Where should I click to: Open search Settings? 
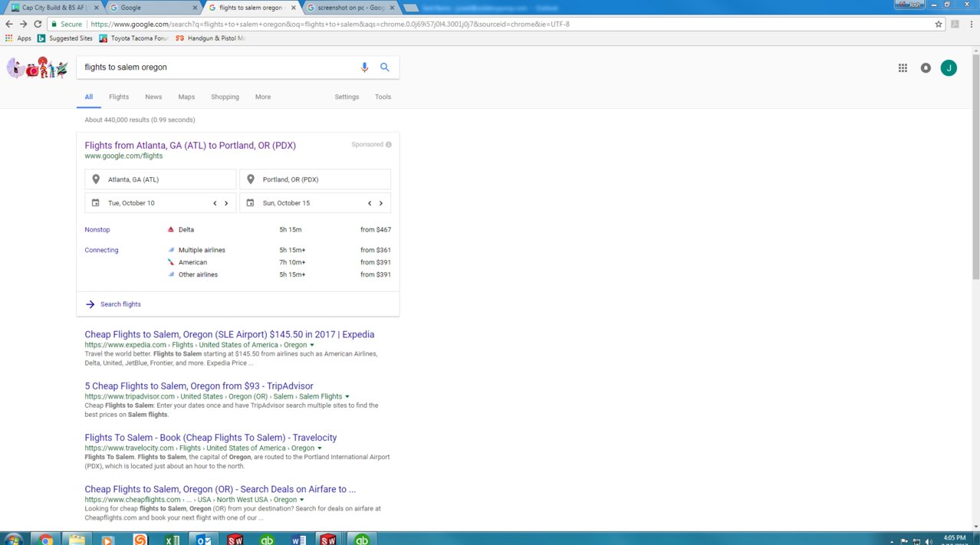point(347,97)
